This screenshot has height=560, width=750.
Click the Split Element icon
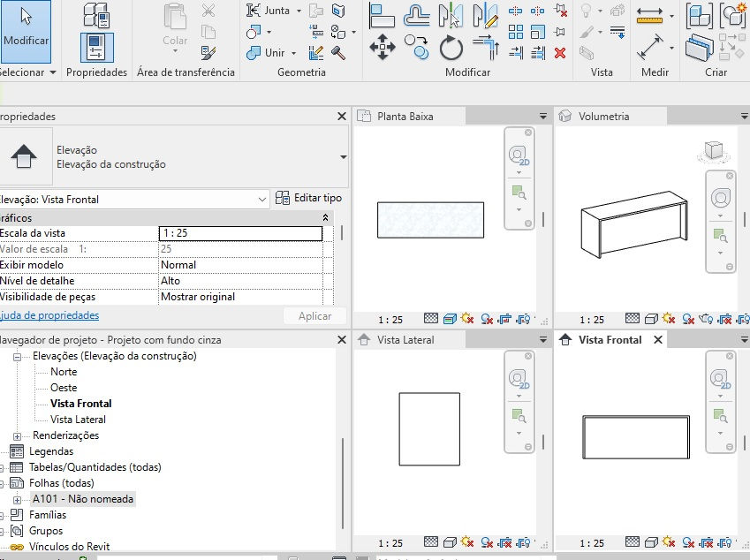(515, 11)
